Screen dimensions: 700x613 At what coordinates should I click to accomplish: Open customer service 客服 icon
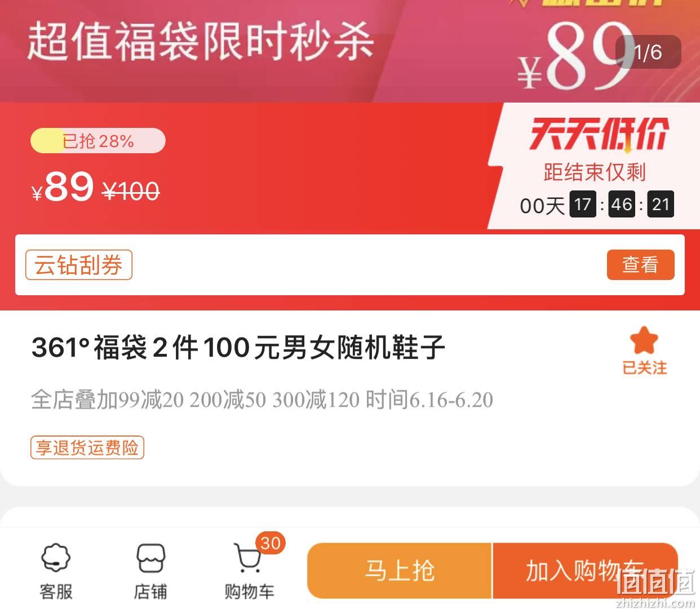(56, 571)
